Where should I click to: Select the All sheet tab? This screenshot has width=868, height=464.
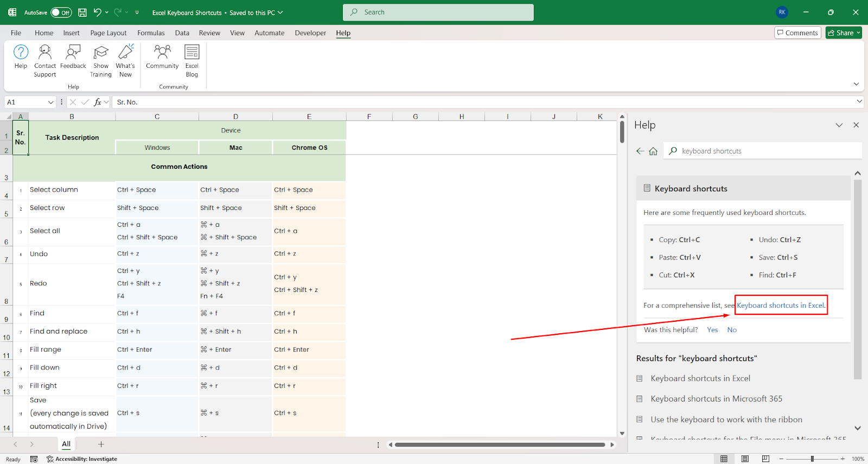(x=66, y=444)
